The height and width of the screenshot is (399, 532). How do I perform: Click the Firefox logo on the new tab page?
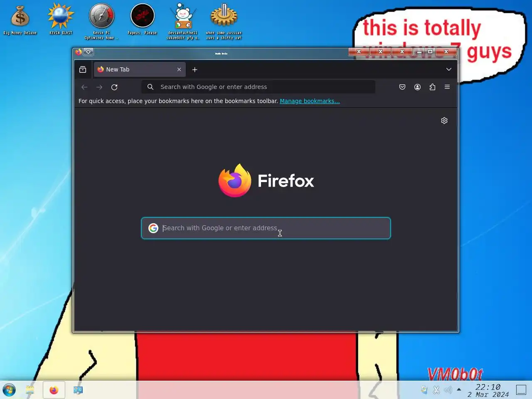tap(266, 180)
